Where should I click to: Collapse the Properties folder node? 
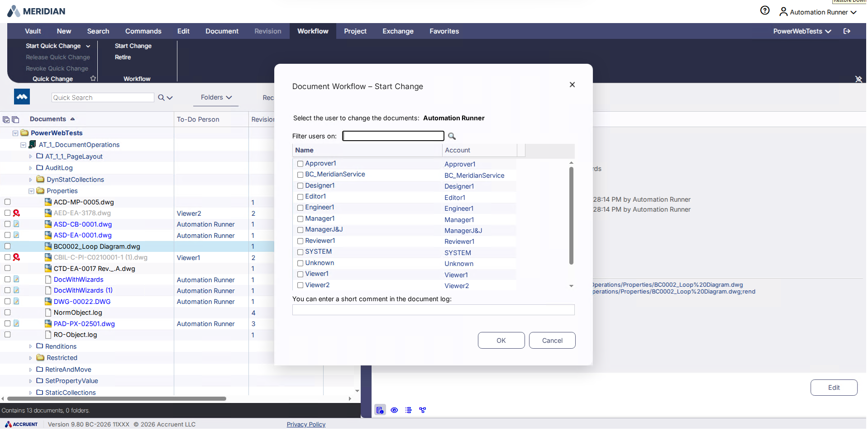(31, 191)
